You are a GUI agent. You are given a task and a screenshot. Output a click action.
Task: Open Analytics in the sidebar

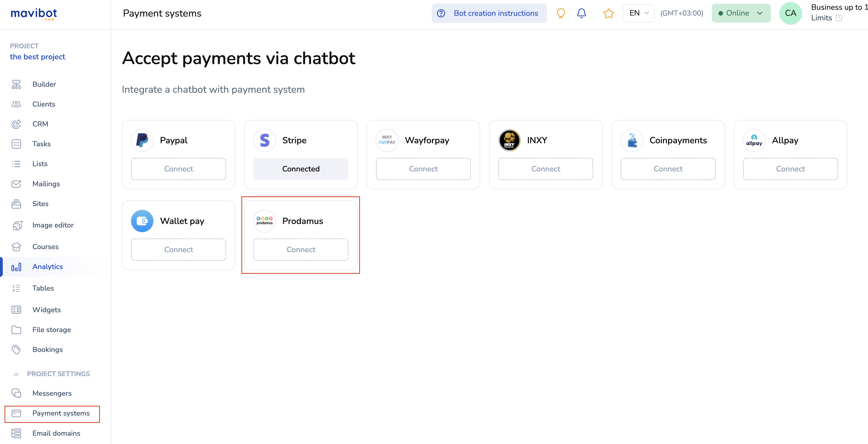click(x=48, y=267)
